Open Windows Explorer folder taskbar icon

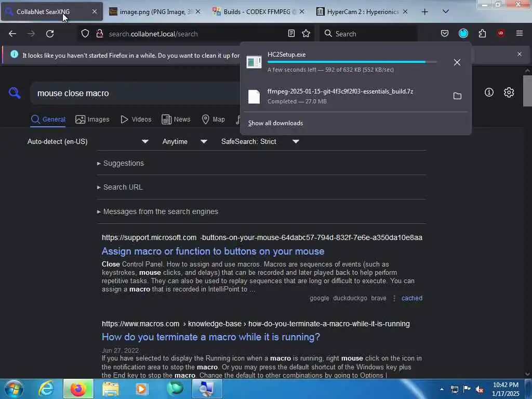point(110,389)
